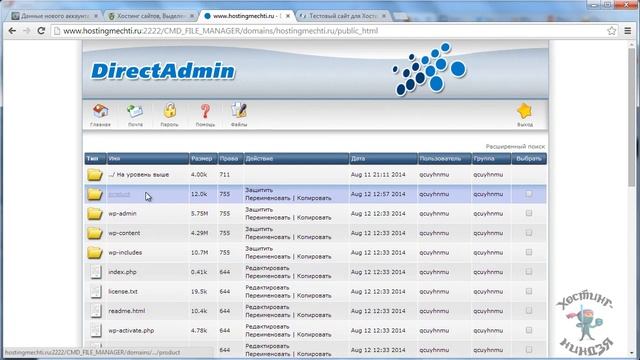
Task: Click the wp-content folder icon
Action: pyautogui.click(x=95, y=233)
